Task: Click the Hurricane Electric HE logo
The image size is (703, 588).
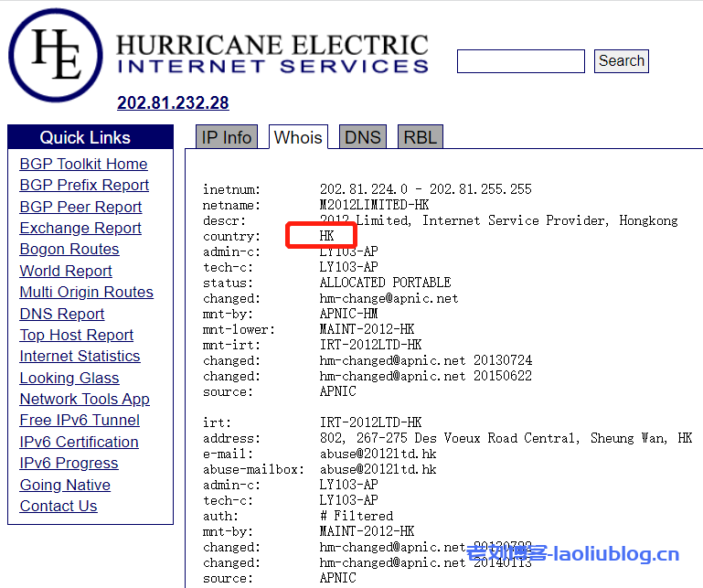Action: point(55,54)
